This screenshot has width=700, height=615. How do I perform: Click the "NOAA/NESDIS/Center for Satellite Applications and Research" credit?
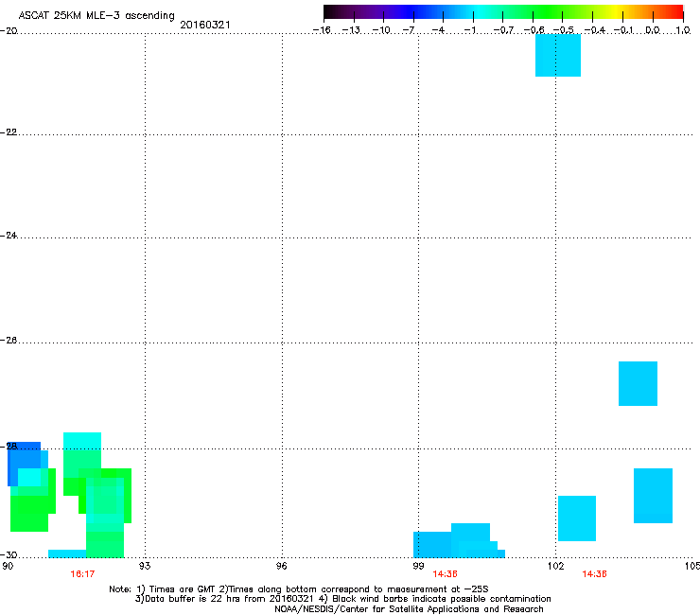(x=409, y=609)
